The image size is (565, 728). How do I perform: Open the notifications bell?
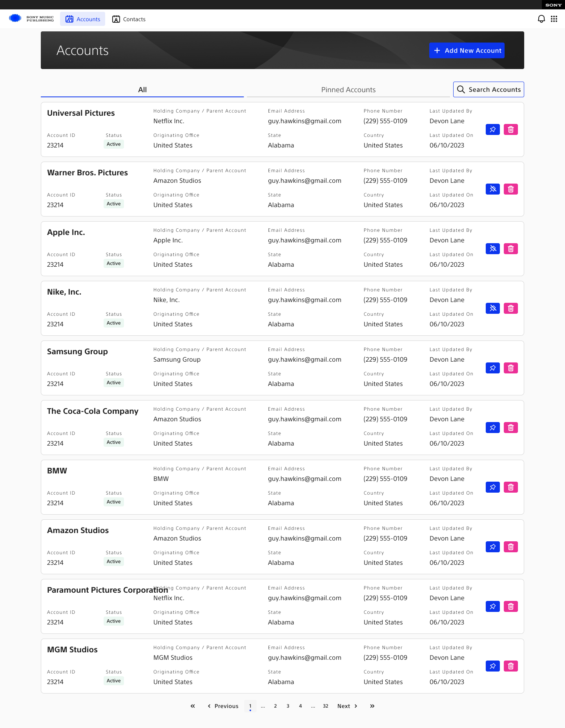pos(541,19)
